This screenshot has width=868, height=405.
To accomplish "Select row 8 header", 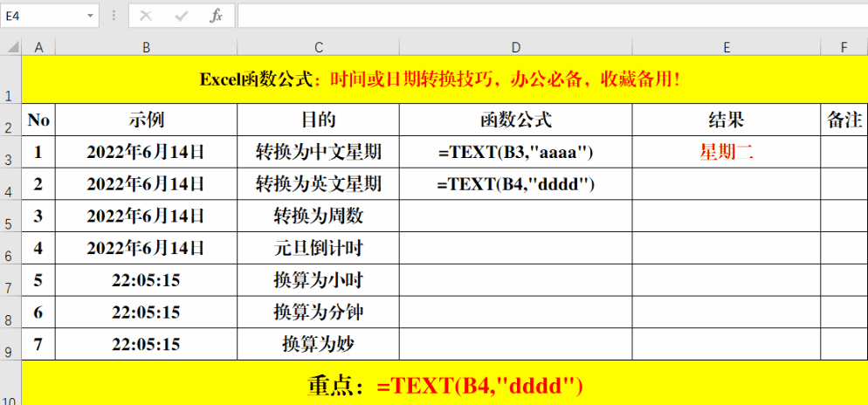I will pyautogui.click(x=11, y=312).
